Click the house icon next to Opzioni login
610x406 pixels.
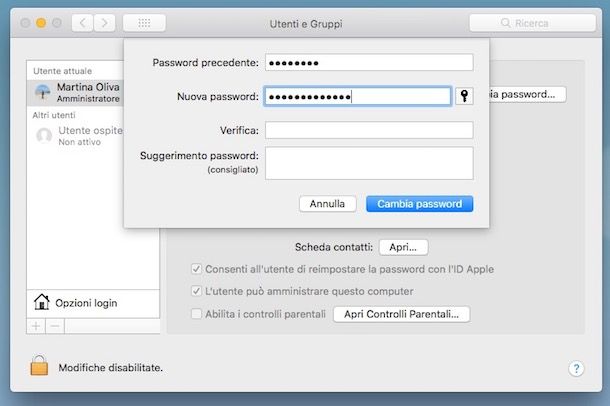(42, 302)
